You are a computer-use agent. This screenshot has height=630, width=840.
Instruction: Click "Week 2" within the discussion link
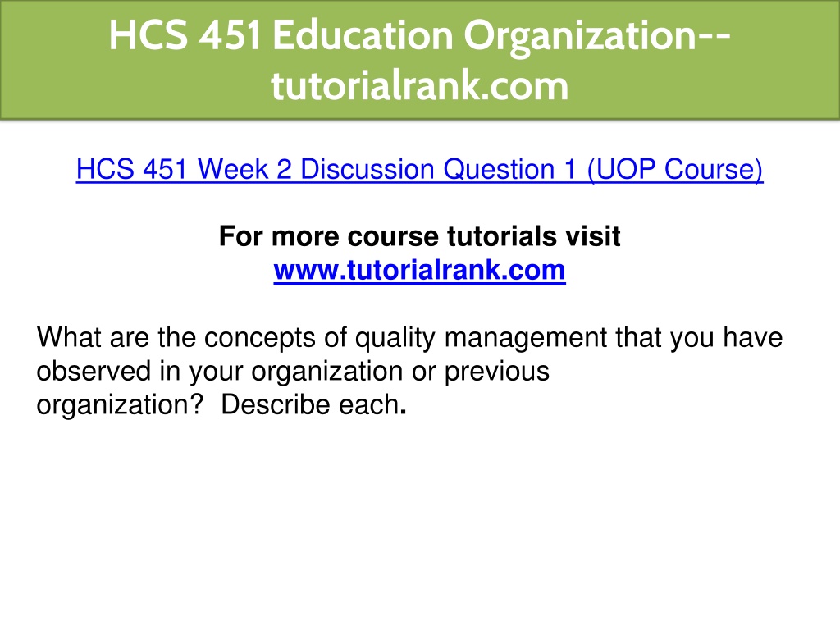pyautogui.click(x=244, y=169)
